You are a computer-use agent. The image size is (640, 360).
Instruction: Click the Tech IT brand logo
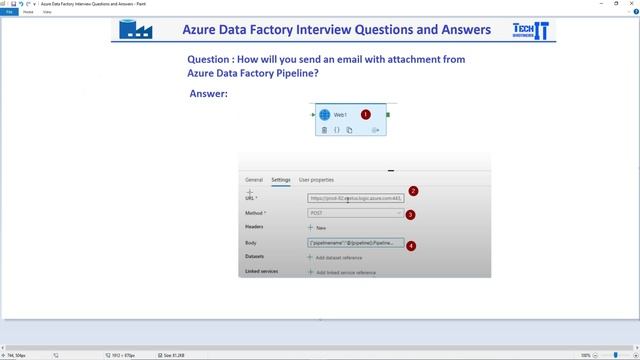pos(531,31)
